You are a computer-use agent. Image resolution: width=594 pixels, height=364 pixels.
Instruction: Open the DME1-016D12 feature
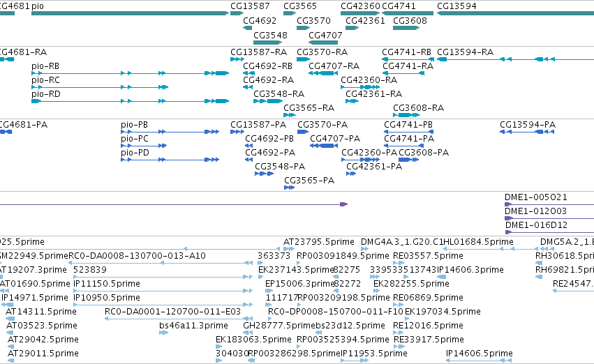549,232
